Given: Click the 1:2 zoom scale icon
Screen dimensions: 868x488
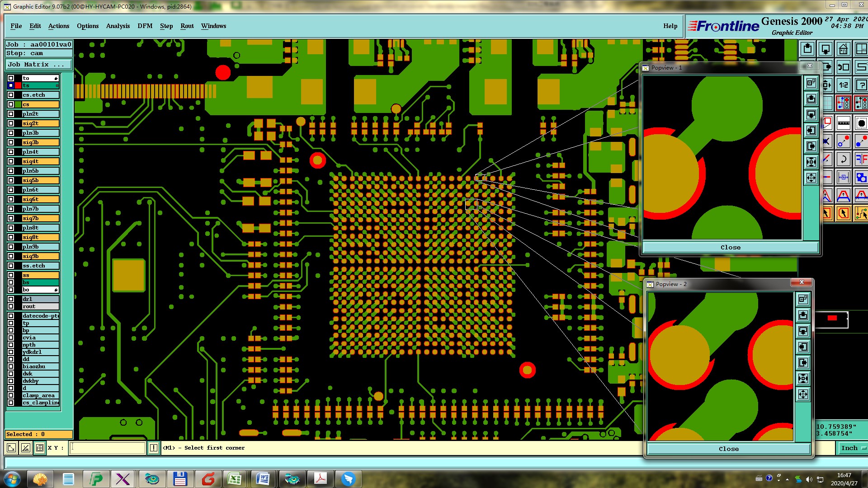Looking at the screenshot, I should (843, 85).
